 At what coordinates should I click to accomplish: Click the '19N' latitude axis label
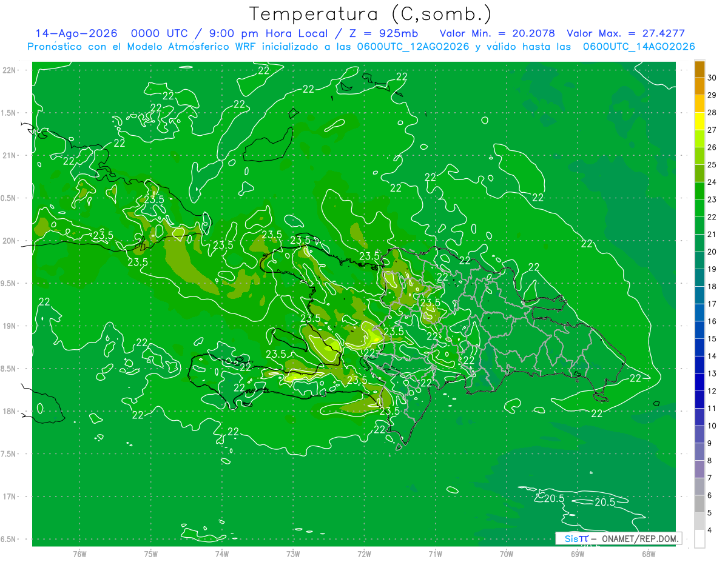[10, 326]
